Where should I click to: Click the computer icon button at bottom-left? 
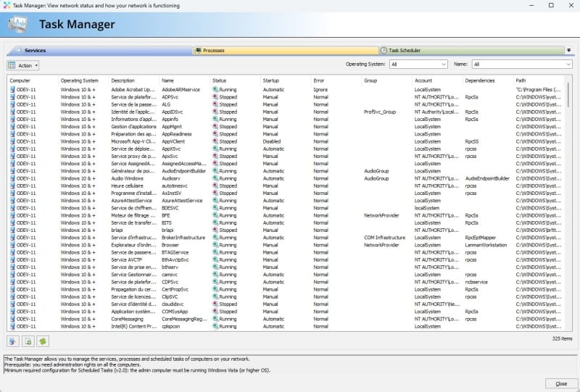tap(13, 341)
